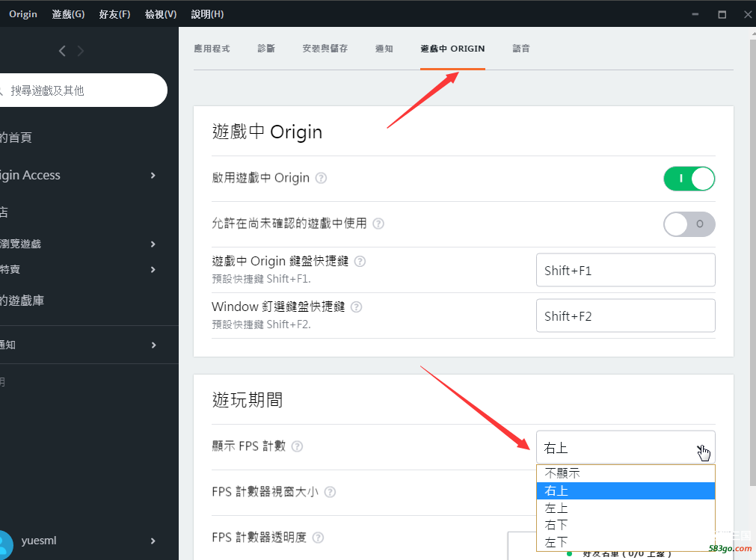756x560 pixels.
Task: Show help for 顯示 FPS 計數
Action: [x=298, y=446]
